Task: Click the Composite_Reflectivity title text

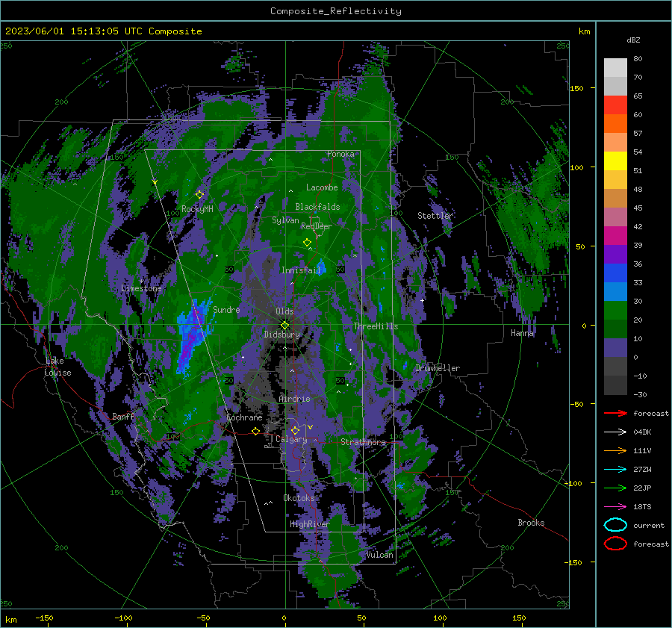Action: click(335, 11)
